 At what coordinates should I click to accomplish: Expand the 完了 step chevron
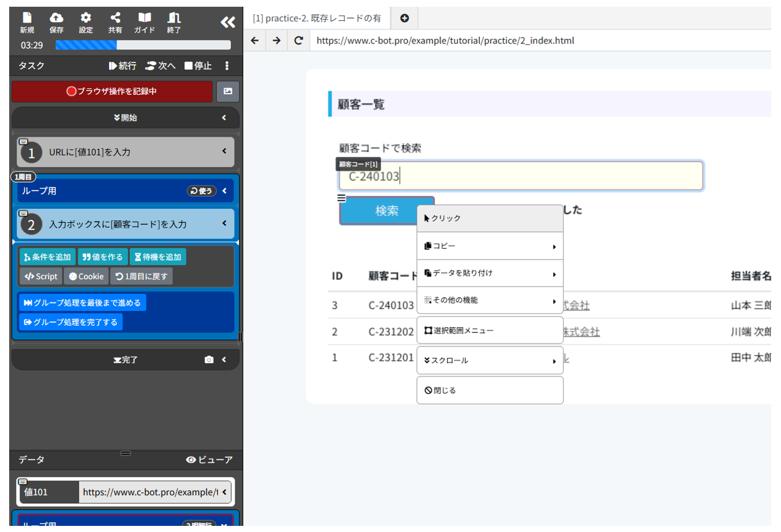(x=224, y=360)
